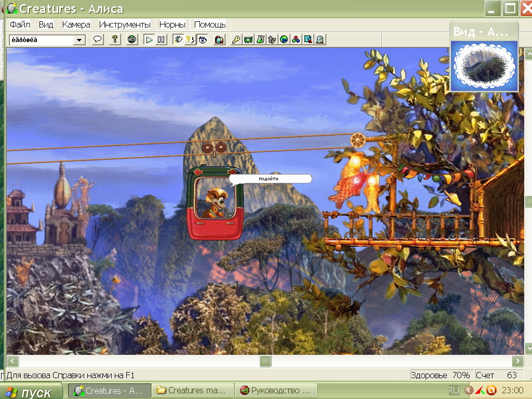The height and width of the screenshot is (399, 532).
Task: Maximize the Creatures window
Action: coord(511,8)
